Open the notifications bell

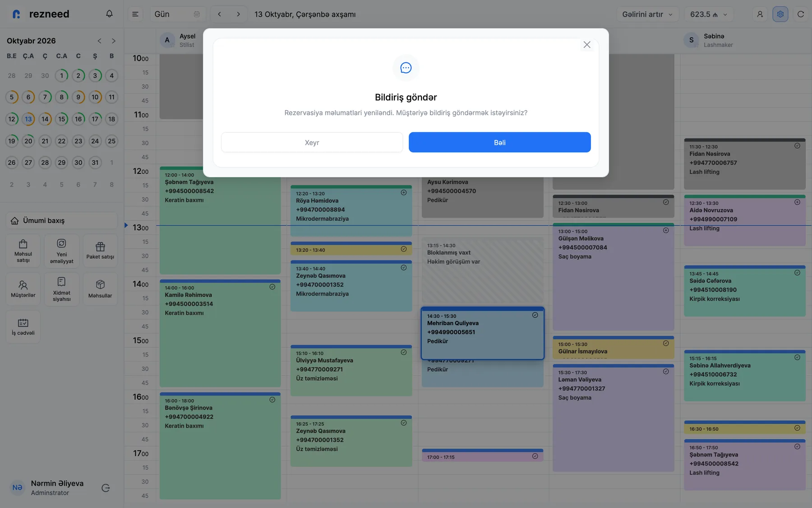coord(109,14)
